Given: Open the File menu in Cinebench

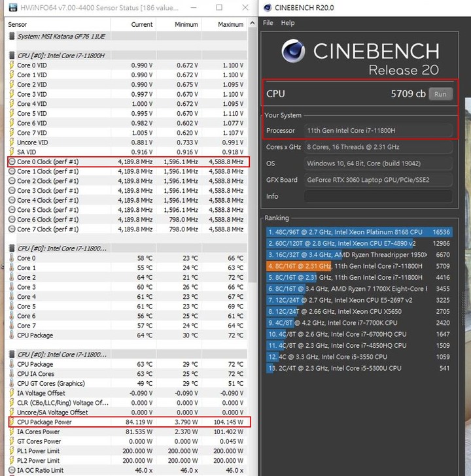Looking at the screenshot, I should (268, 23).
